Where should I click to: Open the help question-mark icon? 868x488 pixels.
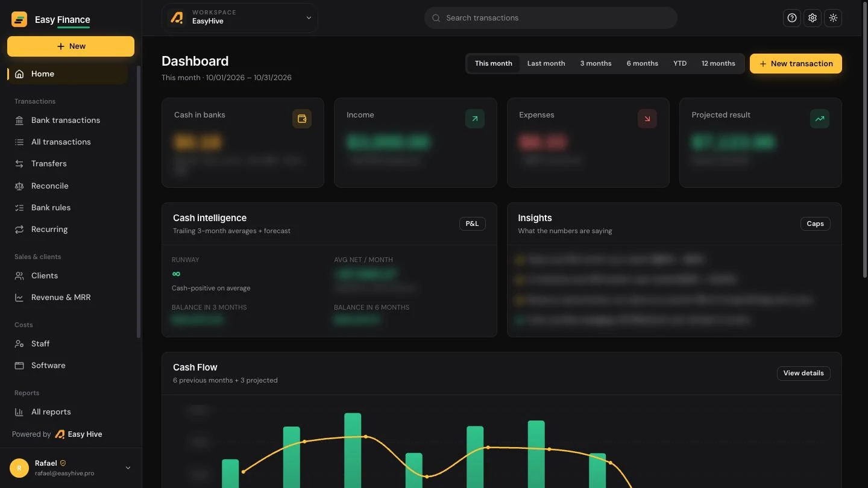[792, 18]
